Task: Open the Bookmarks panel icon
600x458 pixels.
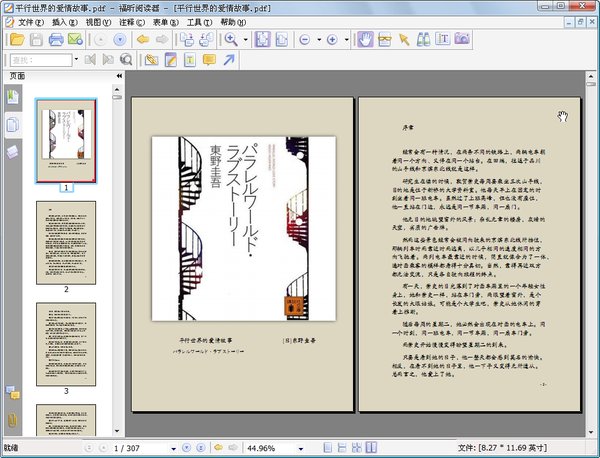Action: point(12,97)
